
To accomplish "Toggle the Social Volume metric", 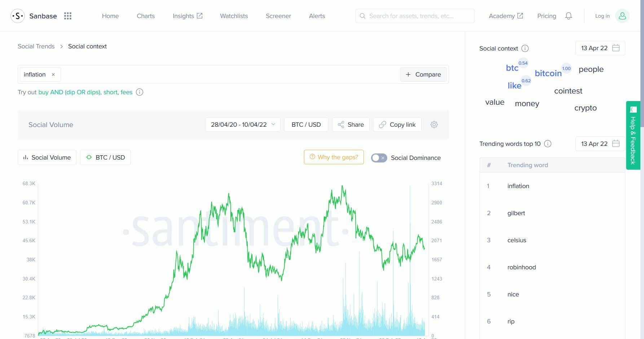I will (47, 157).
